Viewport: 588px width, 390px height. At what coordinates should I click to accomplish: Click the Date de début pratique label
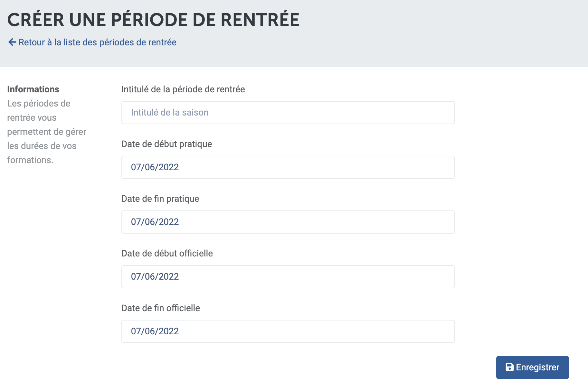coord(166,144)
